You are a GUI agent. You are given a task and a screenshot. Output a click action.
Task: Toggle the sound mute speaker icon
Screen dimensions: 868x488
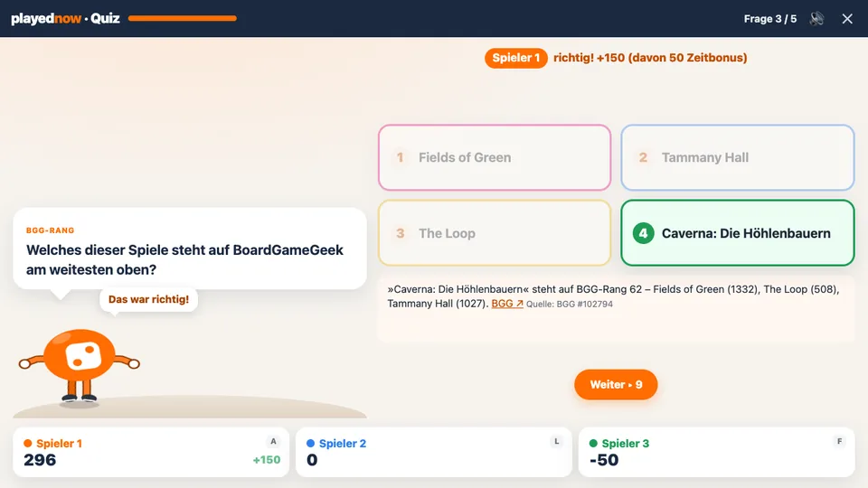pos(816,19)
